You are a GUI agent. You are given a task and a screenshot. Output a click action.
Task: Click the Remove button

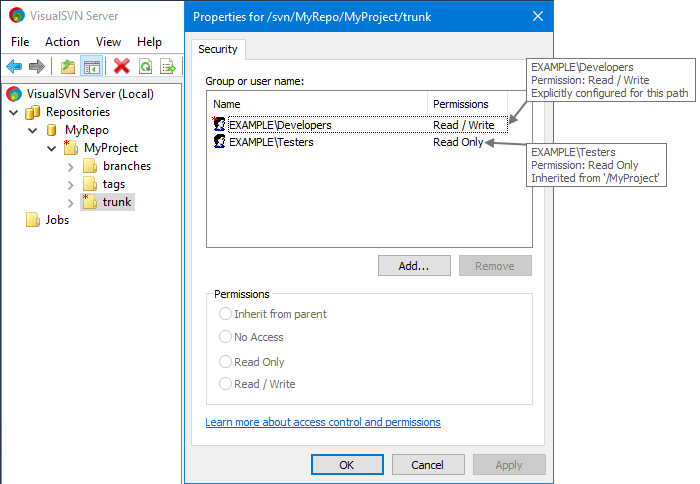(495, 266)
